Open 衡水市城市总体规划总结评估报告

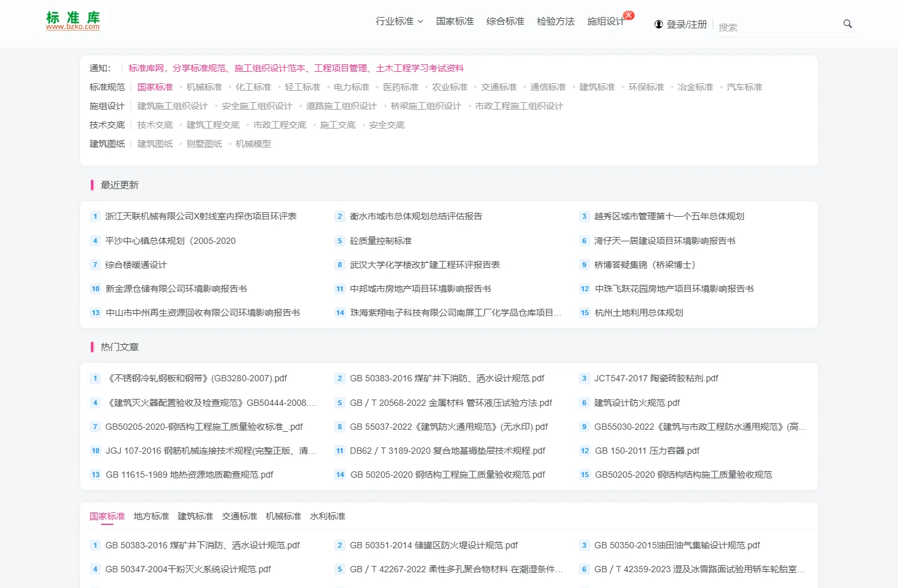[x=416, y=216]
